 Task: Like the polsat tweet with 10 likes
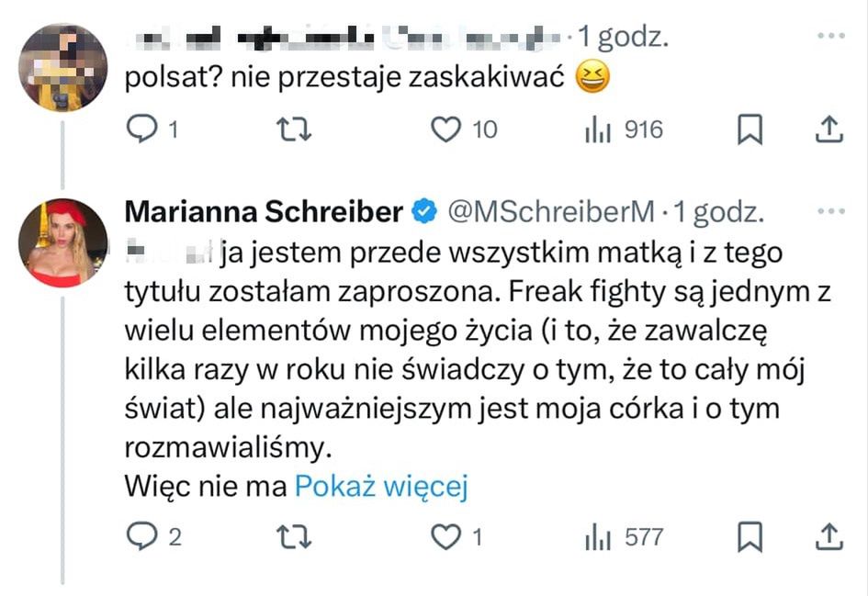point(446,130)
